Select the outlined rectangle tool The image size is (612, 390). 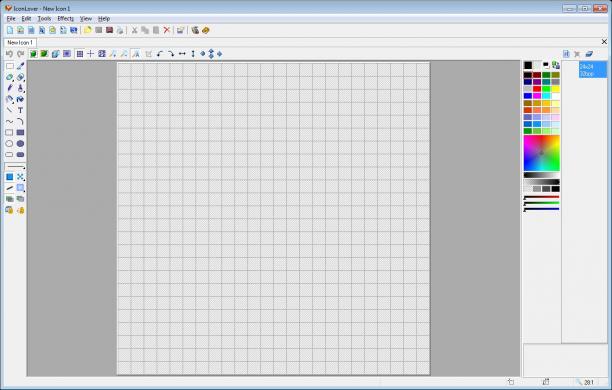pyautogui.click(x=9, y=133)
